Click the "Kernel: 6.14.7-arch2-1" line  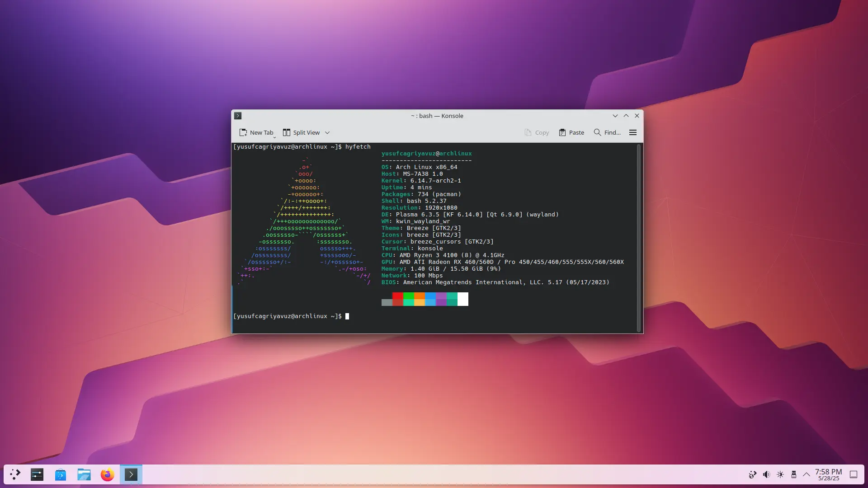click(x=421, y=181)
